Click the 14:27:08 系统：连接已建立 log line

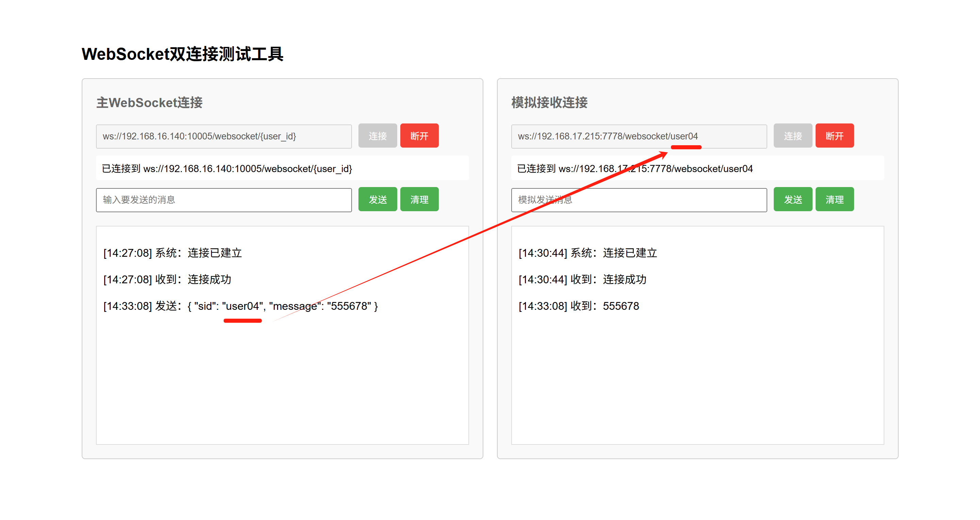172,253
